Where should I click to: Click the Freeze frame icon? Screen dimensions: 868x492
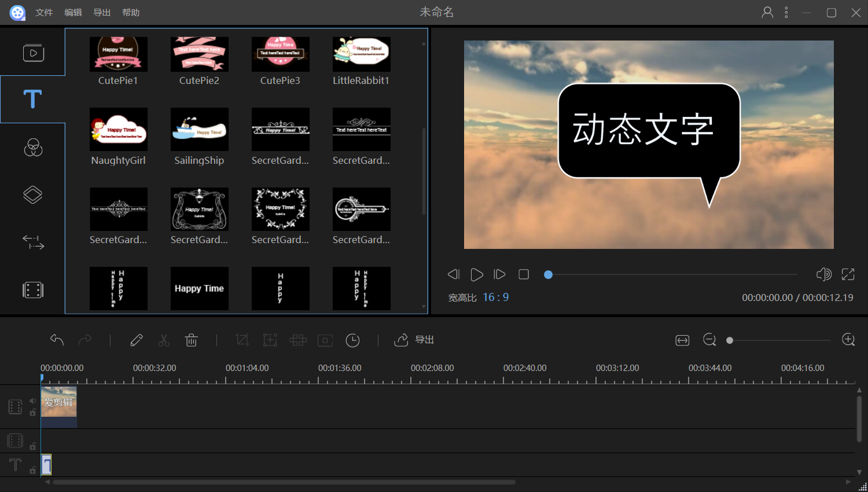pos(325,340)
